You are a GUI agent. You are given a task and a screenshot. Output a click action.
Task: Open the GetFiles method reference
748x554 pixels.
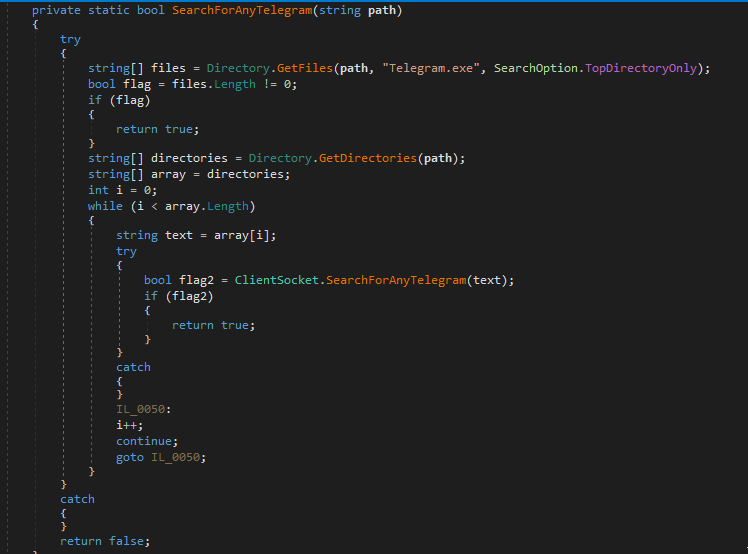tap(305, 68)
